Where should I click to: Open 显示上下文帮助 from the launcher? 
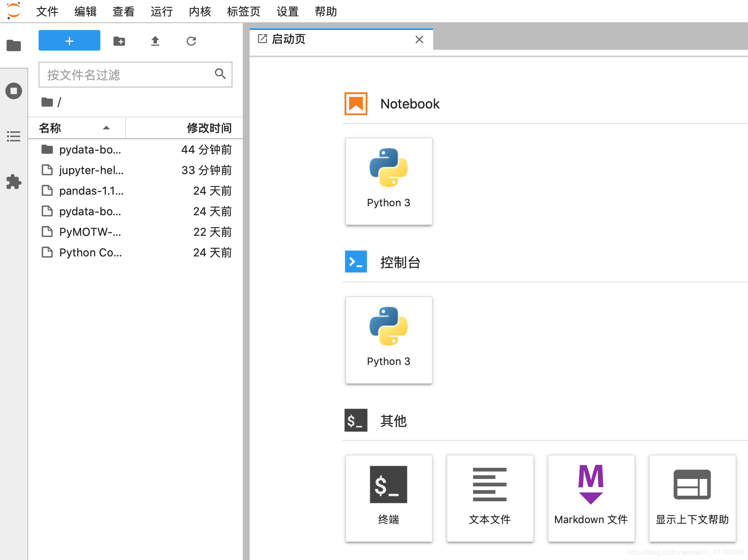click(x=692, y=498)
